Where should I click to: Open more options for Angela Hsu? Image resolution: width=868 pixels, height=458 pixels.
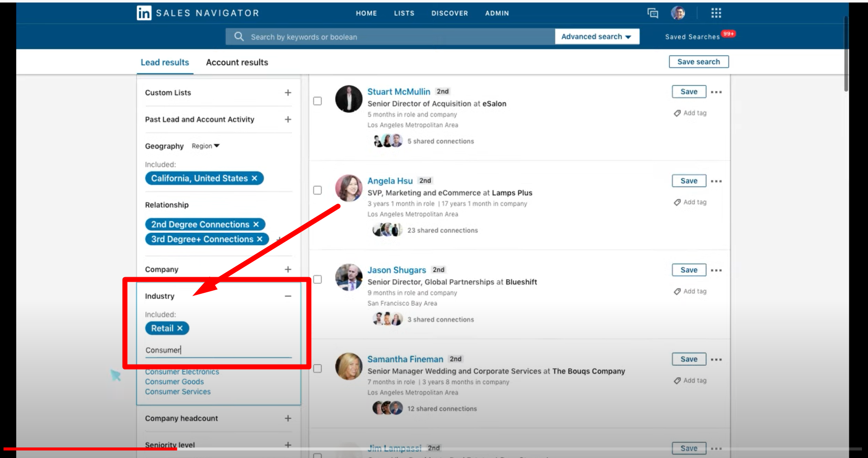click(x=716, y=181)
